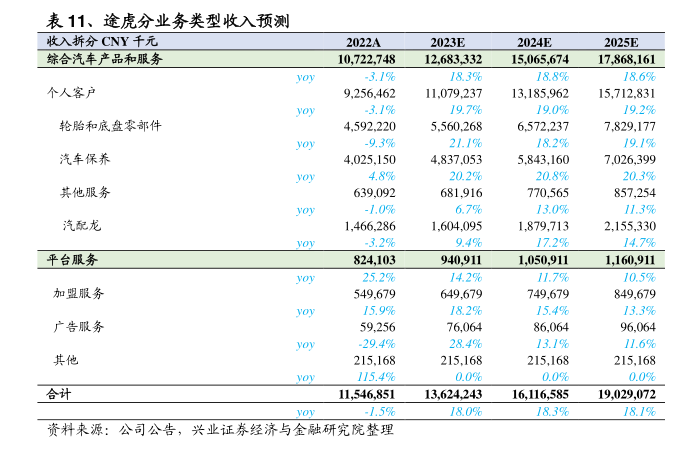
Task: Click the value 96,064
Action: pyautogui.click(x=638, y=327)
